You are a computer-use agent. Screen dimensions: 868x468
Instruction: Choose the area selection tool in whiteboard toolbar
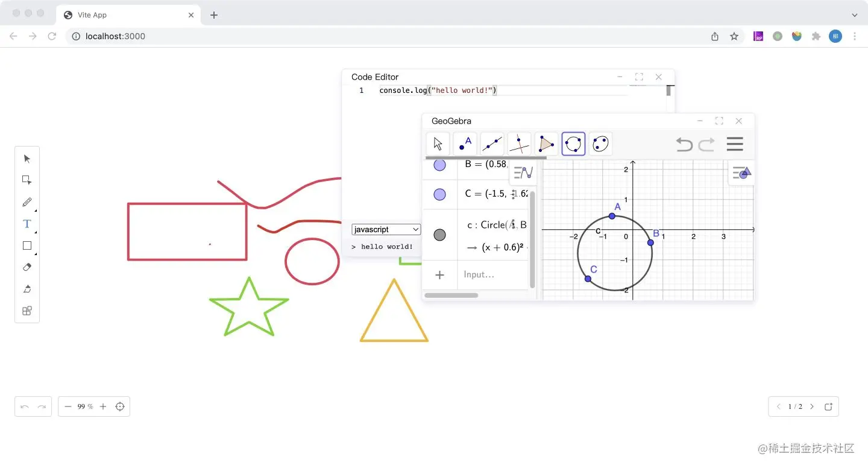(x=27, y=180)
